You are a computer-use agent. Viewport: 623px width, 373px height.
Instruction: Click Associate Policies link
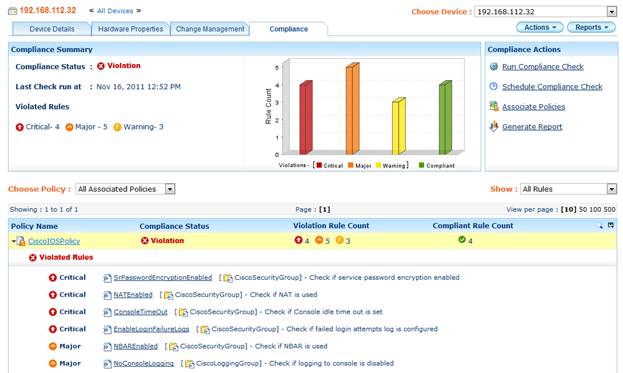pyautogui.click(x=534, y=106)
